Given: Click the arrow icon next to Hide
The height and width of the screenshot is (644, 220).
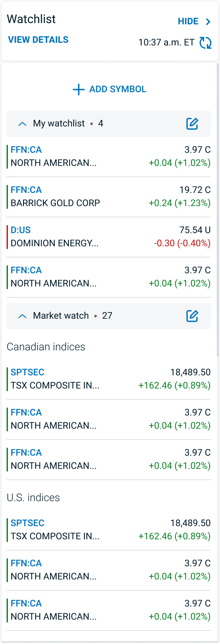Looking at the screenshot, I should (x=208, y=22).
